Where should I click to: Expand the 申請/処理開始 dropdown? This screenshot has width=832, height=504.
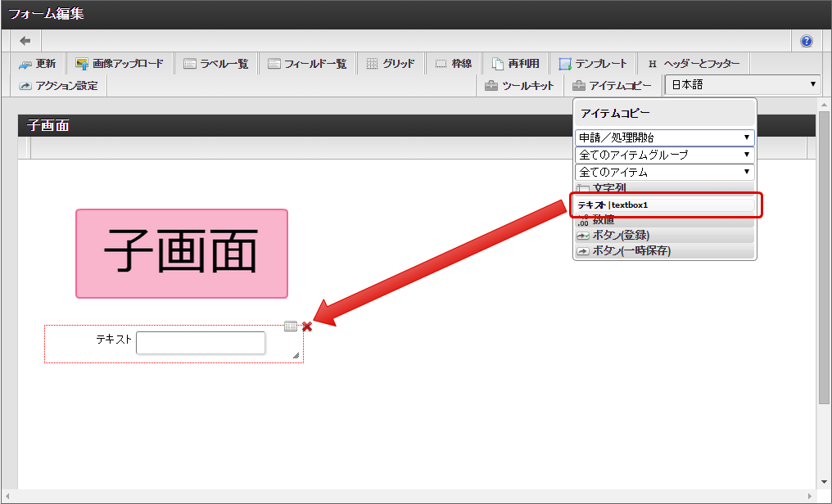click(x=664, y=137)
